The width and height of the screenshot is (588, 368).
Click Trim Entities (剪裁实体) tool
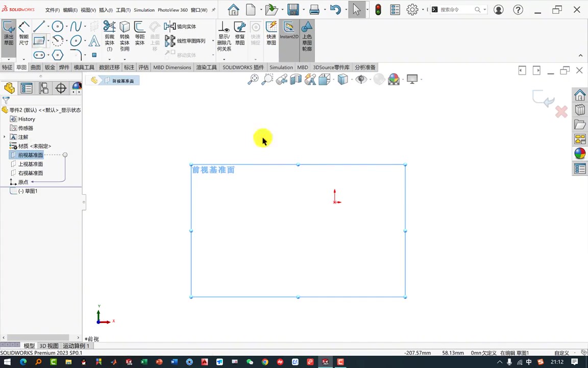click(x=109, y=36)
